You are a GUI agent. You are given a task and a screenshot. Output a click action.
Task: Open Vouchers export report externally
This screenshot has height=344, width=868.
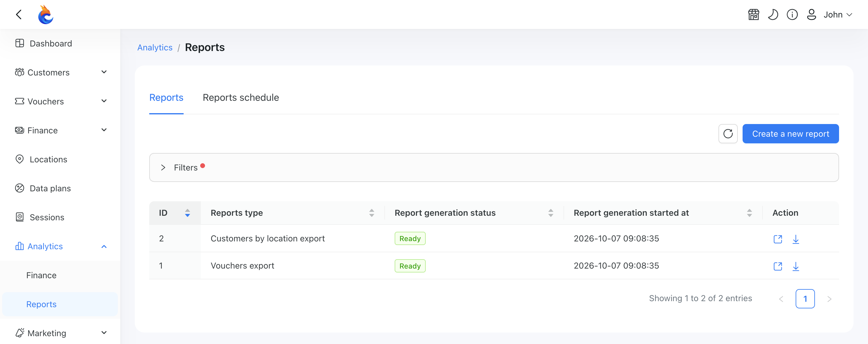coord(778,266)
